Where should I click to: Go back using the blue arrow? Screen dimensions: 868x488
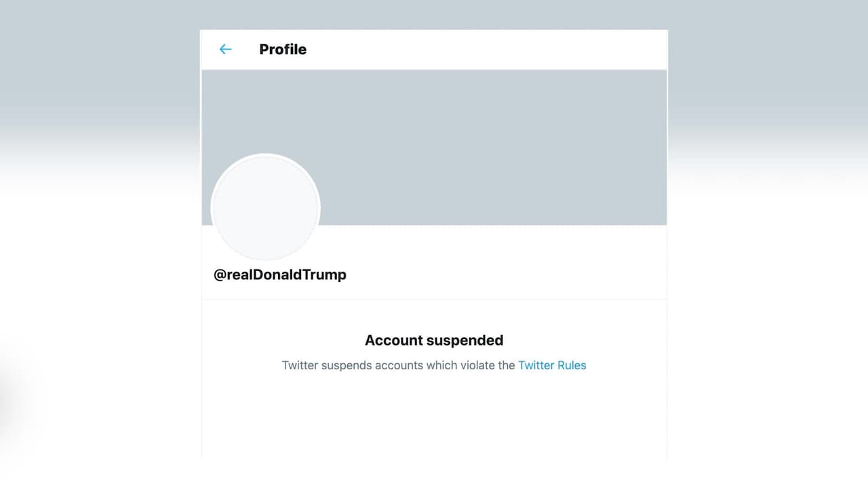click(x=226, y=49)
